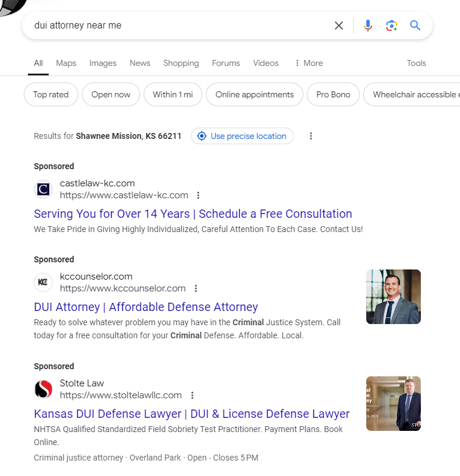Click the Castle Law favicon logo
460x476 pixels.
(43, 189)
